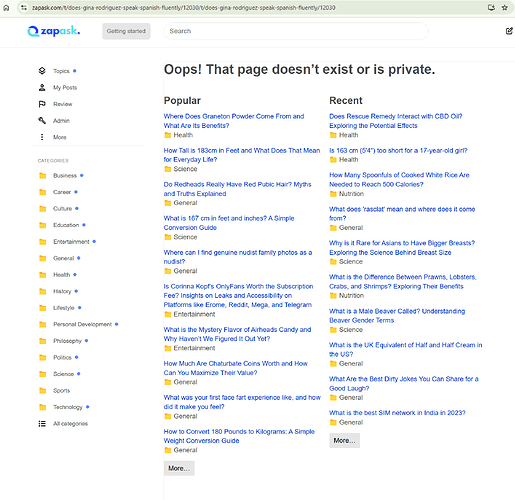Image resolution: width=515 pixels, height=500 pixels.
Task: Open the 163 cm 17-year-old girl link
Action: click(398, 150)
